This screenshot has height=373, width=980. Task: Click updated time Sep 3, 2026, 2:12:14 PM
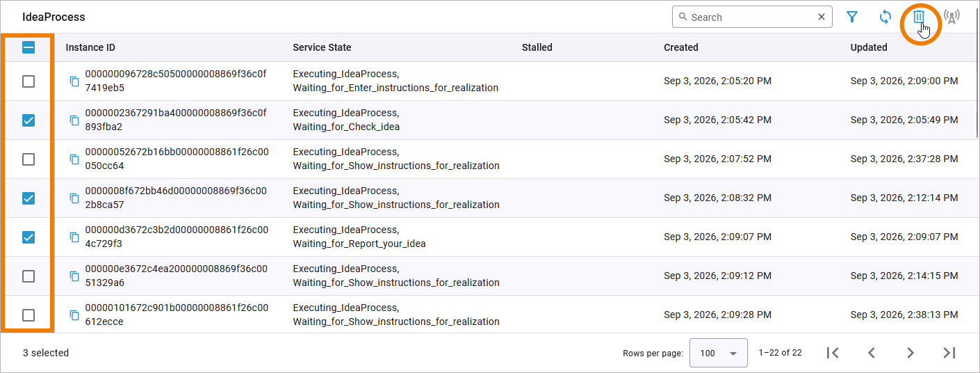click(x=904, y=198)
